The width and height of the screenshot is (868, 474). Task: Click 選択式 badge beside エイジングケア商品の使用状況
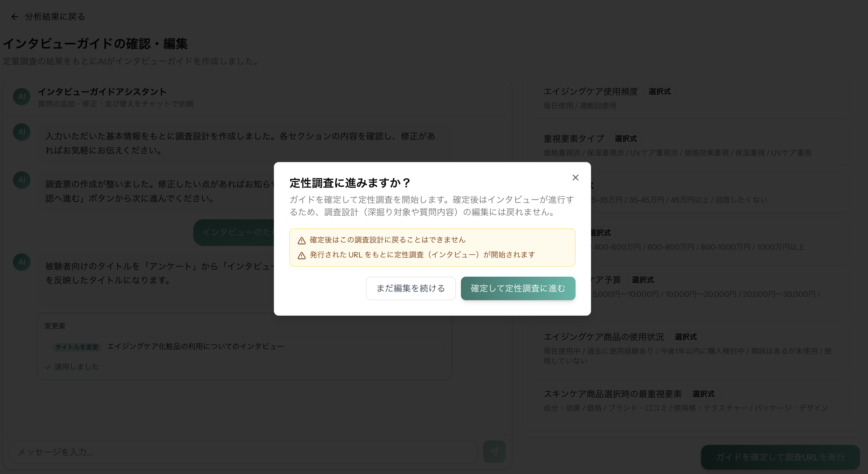pyautogui.click(x=685, y=337)
